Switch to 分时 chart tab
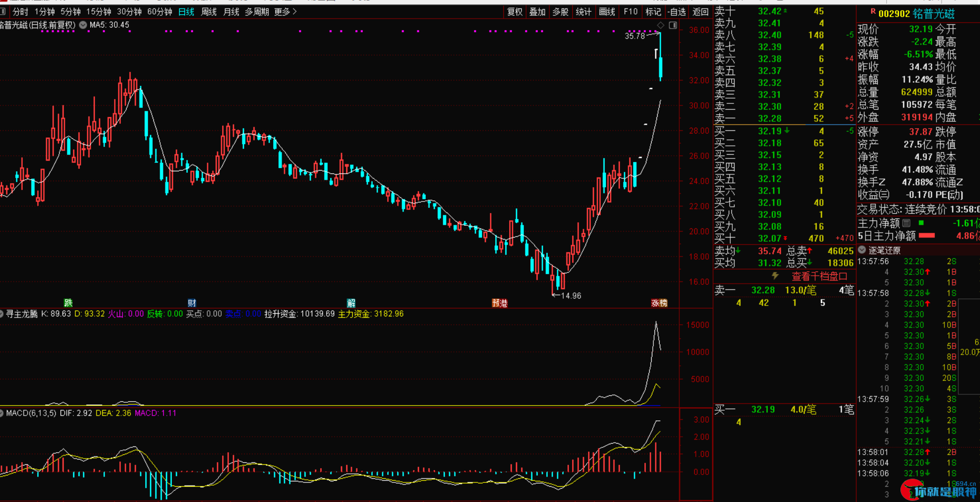Screen dimensions: 980x502 tap(20, 12)
